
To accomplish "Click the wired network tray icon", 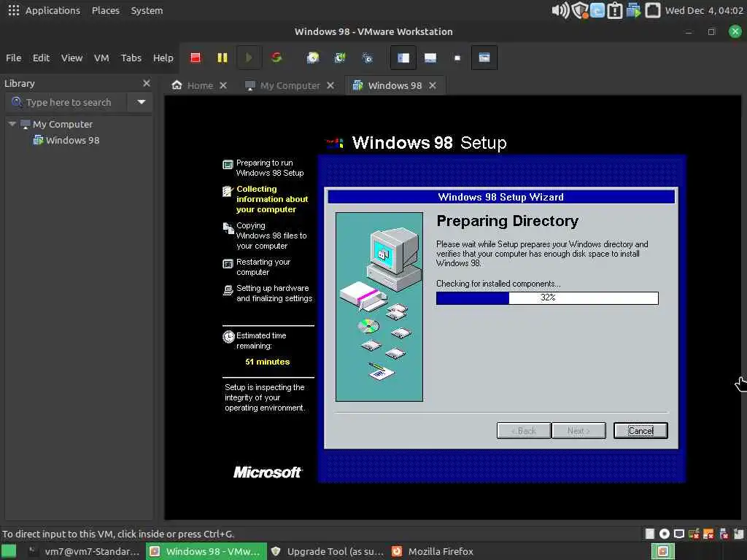I will point(653,10).
